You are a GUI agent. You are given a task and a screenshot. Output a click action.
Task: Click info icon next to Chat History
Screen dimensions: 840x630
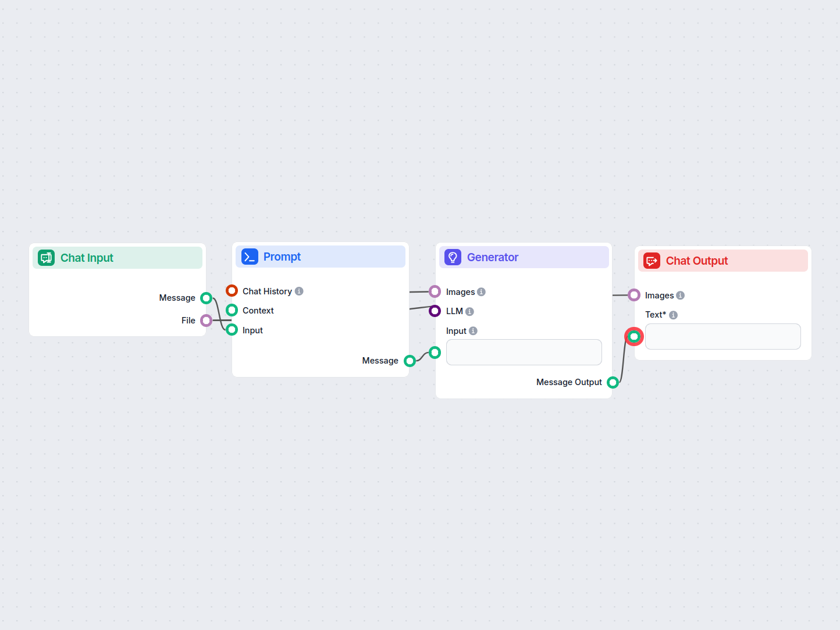click(299, 291)
